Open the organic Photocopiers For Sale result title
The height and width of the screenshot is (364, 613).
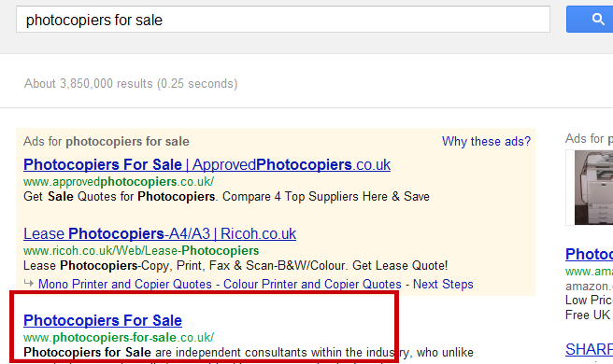coord(103,320)
